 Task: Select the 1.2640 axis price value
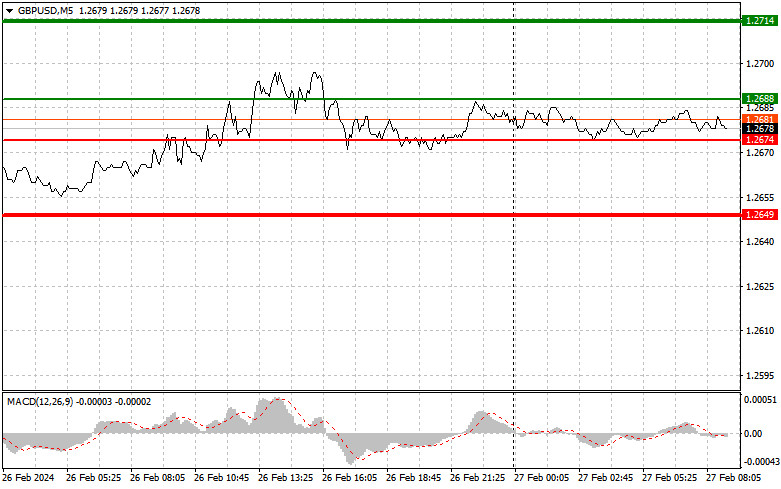pos(760,242)
